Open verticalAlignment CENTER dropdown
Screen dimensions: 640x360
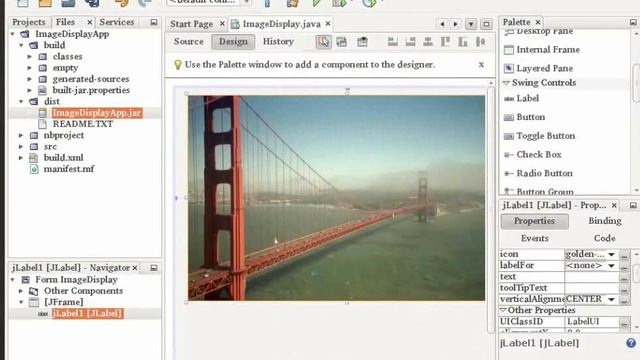[x=611, y=300]
